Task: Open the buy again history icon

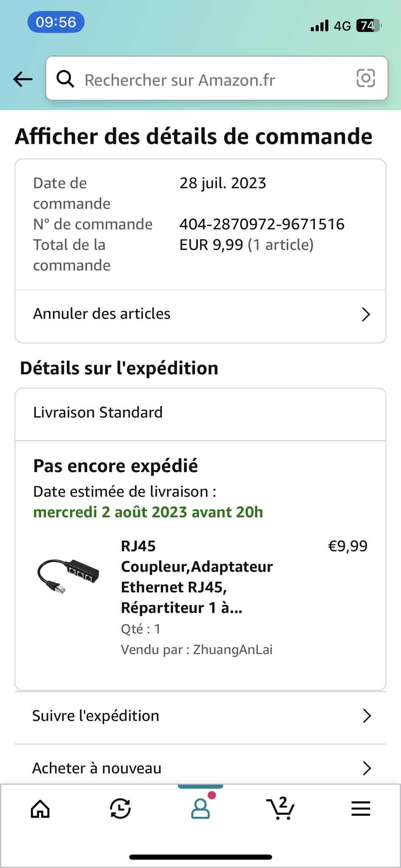Action: 120,809
